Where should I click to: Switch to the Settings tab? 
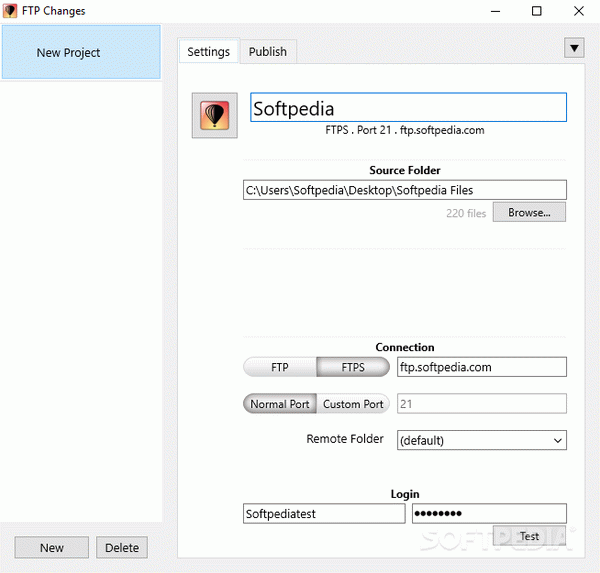[x=209, y=51]
